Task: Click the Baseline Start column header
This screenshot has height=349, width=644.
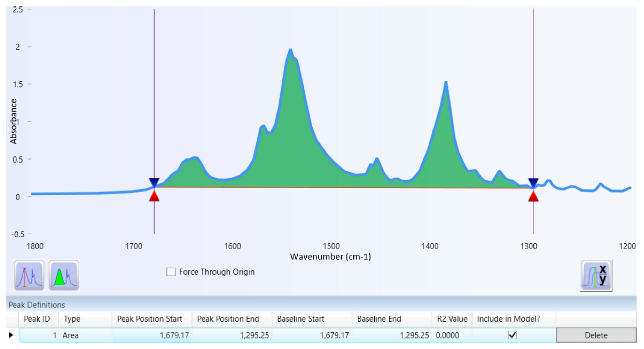Action: point(300,319)
